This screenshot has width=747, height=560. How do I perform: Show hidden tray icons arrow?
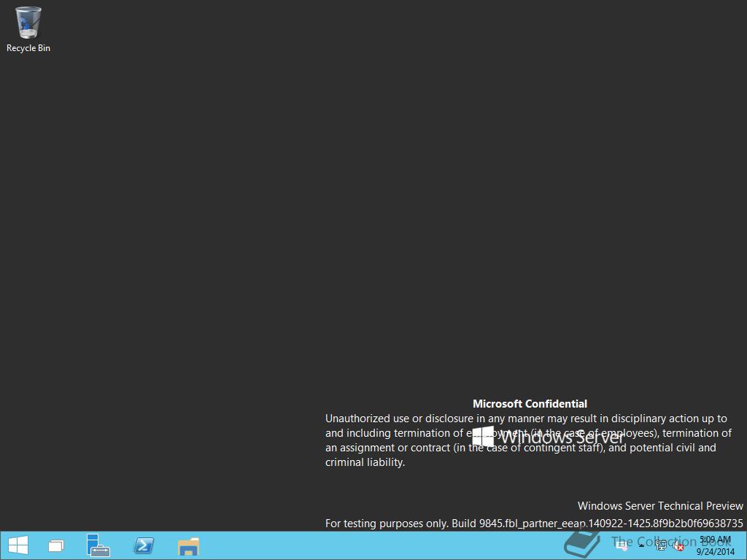[x=641, y=545]
